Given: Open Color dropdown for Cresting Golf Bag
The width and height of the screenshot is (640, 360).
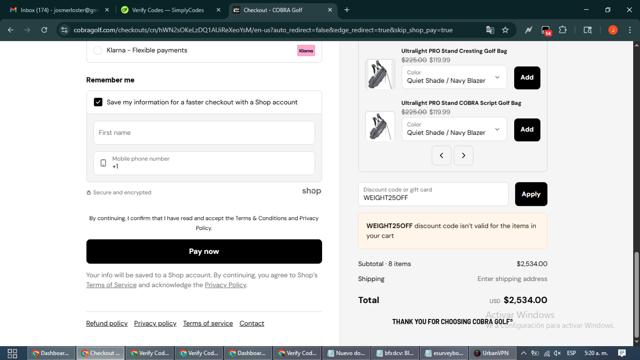Looking at the screenshot, I should click(x=454, y=77).
